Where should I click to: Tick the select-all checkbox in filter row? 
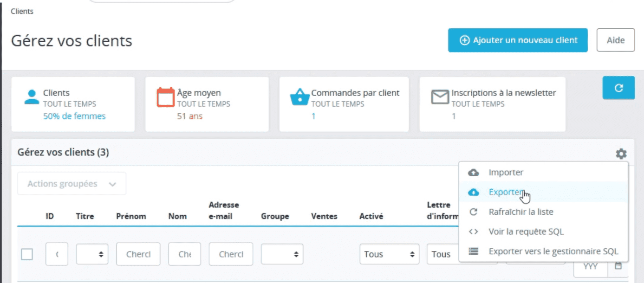click(x=27, y=254)
